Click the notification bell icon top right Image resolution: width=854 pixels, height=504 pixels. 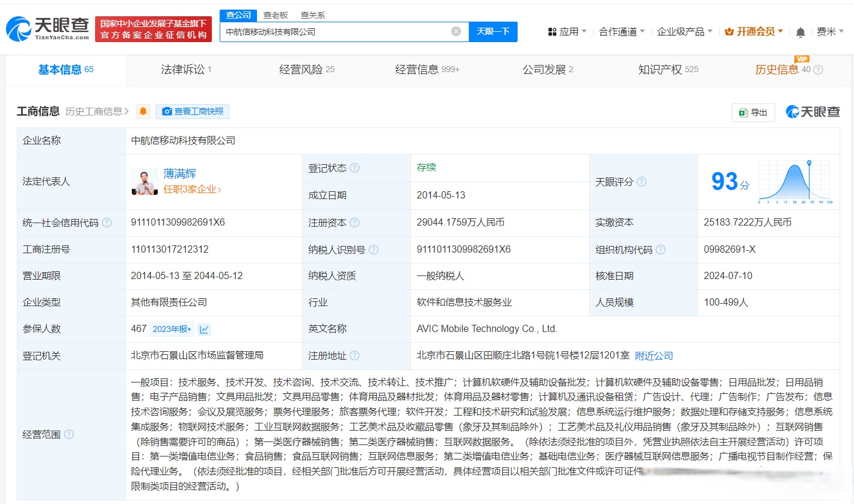tap(801, 32)
